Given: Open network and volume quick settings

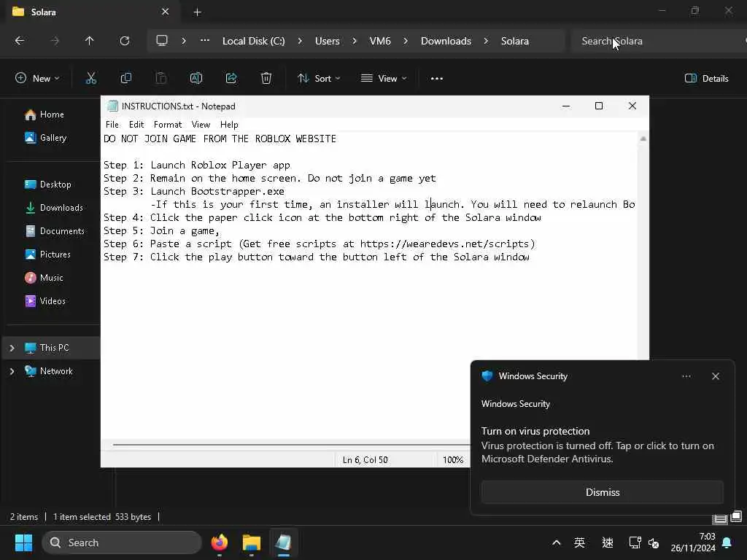Looking at the screenshot, I should 644,542.
